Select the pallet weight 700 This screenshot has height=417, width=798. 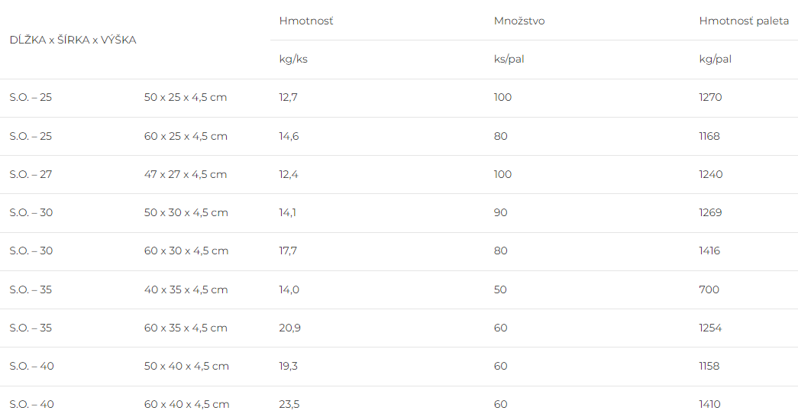tap(708, 290)
